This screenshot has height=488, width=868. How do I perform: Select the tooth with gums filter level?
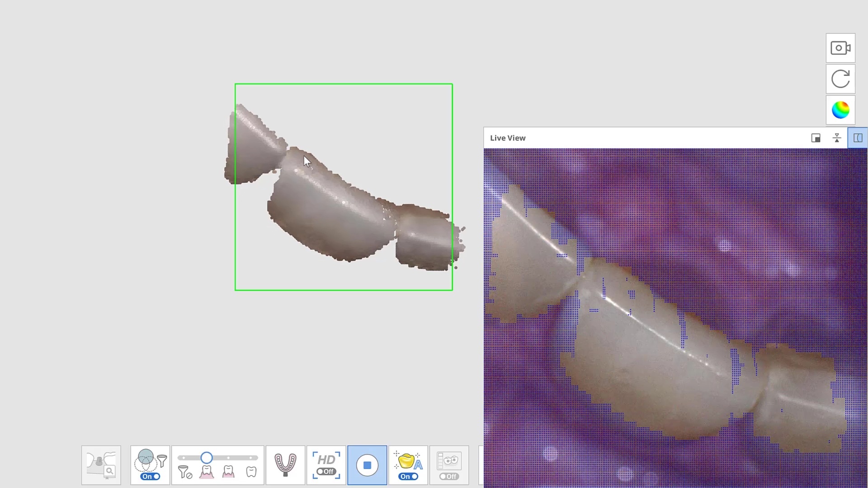[x=207, y=472]
